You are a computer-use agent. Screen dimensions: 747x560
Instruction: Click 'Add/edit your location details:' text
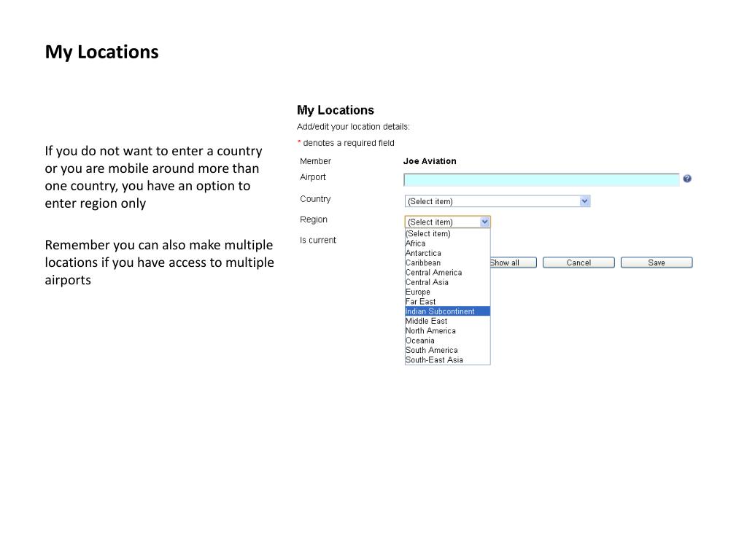(x=353, y=127)
